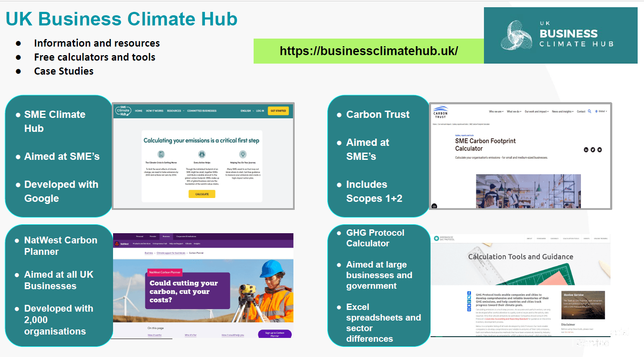Select the Personal tab on NatWest
Viewport: 644px width, 357px height.
tap(140, 236)
